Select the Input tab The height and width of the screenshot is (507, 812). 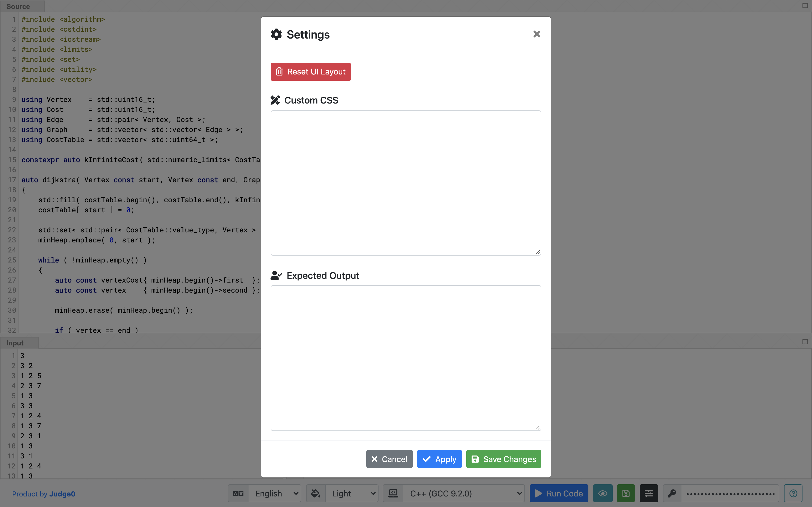tap(15, 343)
